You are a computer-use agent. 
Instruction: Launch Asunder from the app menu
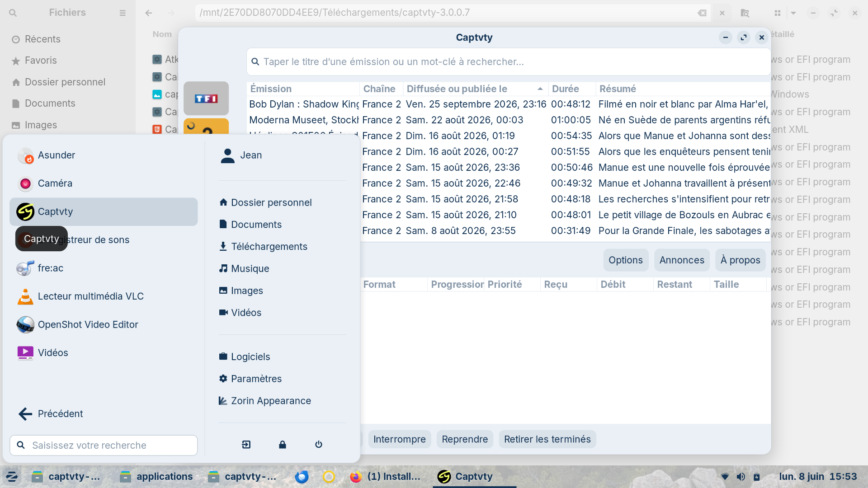coord(104,155)
